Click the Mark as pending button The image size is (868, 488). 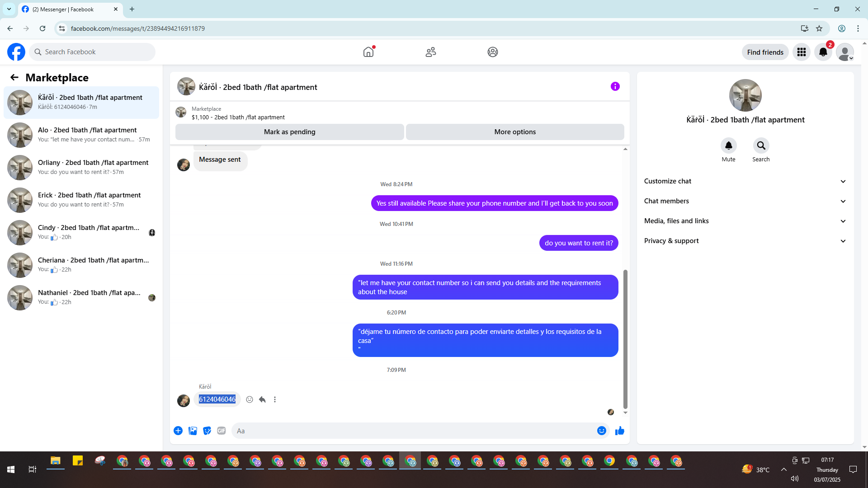tap(289, 132)
